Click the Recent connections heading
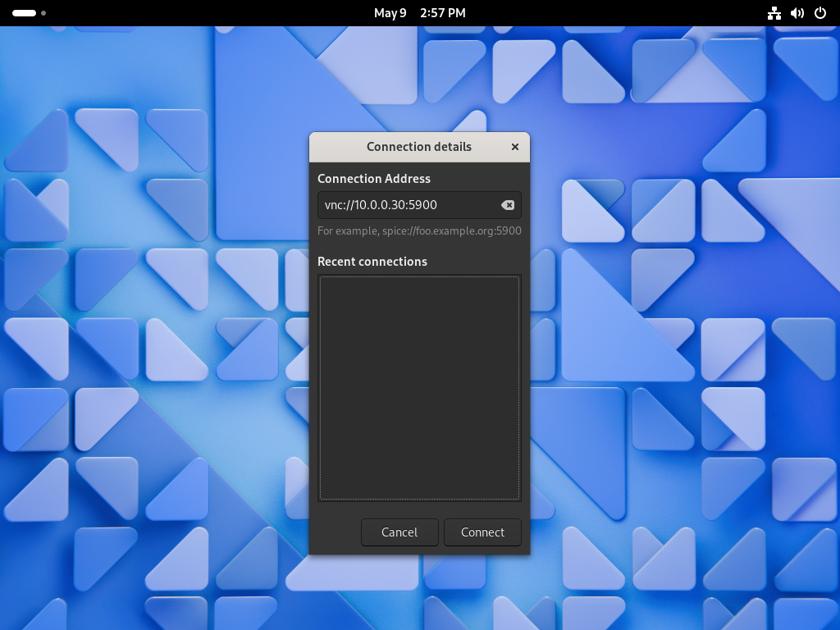Viewport: 840px width, 630px height. pos(372,262)
